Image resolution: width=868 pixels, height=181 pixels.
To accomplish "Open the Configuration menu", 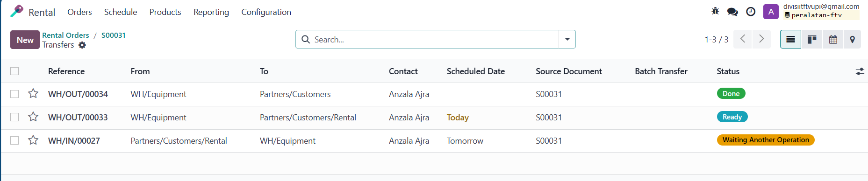I will [x=266, y=12].
